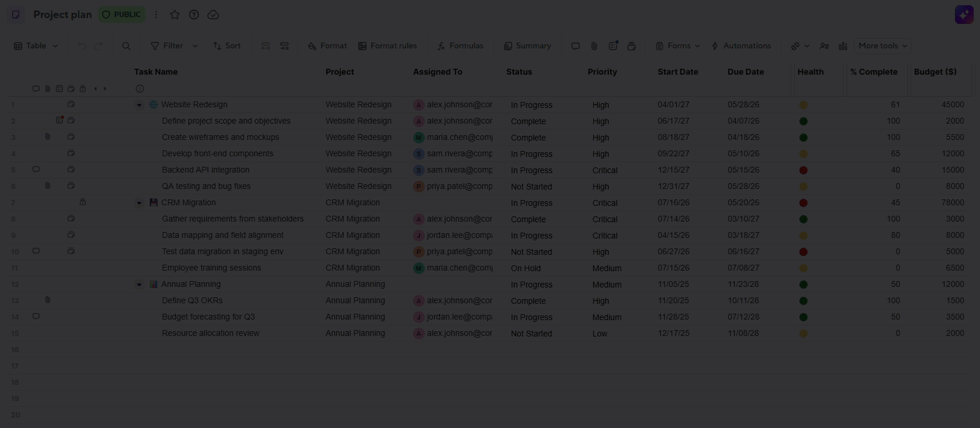Open Format rules

pyautogui.click(x=387, y=45)
